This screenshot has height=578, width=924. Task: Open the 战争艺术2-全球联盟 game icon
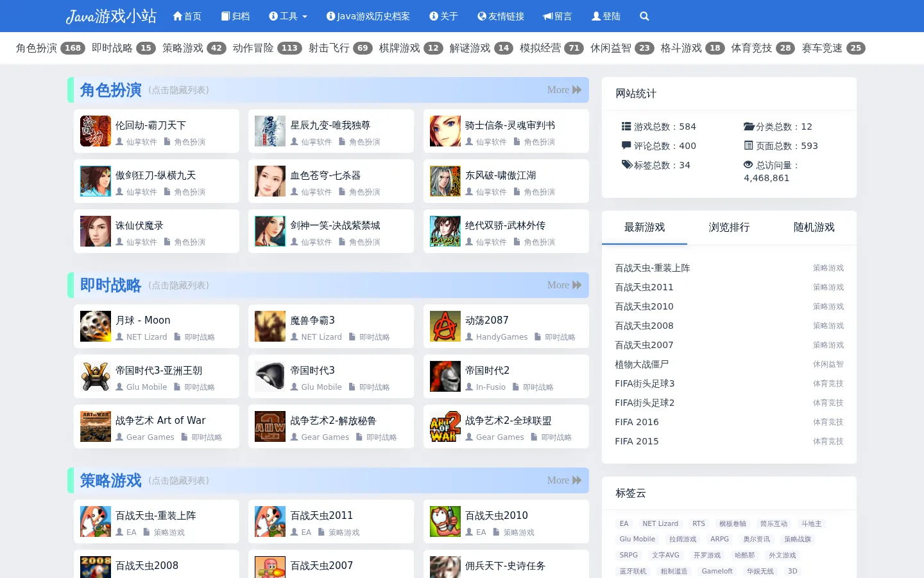point(445,426)
